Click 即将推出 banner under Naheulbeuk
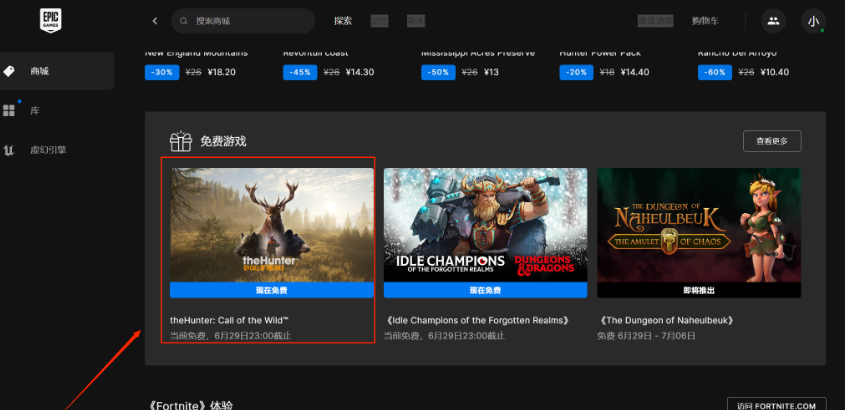The image size is (845, 410). 699,290
